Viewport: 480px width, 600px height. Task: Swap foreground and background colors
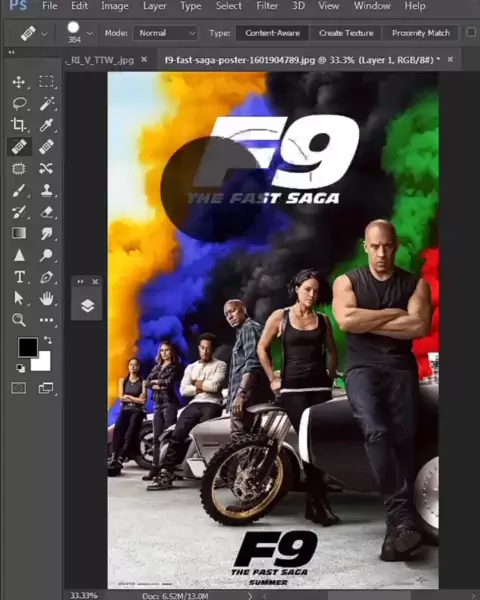tap(48, 339)
